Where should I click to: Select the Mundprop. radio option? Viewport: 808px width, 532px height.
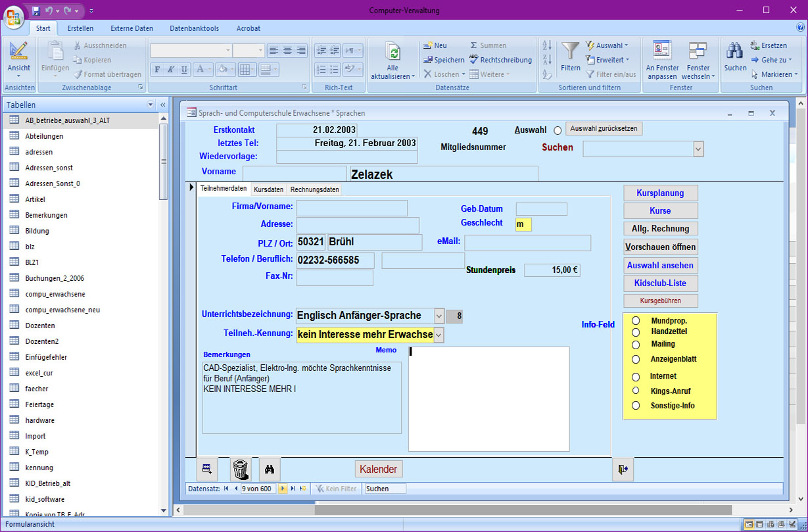(636, 321)
